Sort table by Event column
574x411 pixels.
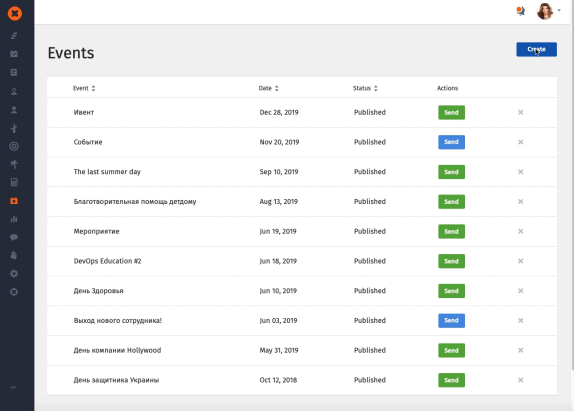click(84, 88)
